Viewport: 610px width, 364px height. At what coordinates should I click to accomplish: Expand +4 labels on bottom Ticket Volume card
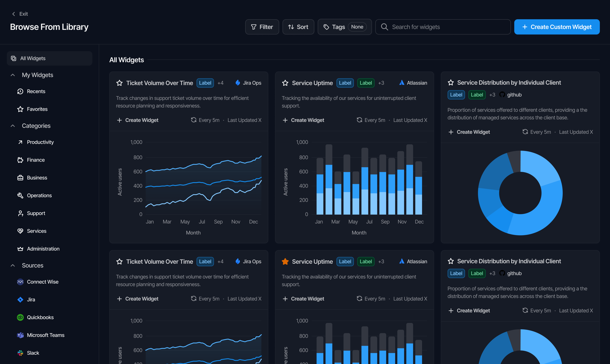click(x=220, y=261)
